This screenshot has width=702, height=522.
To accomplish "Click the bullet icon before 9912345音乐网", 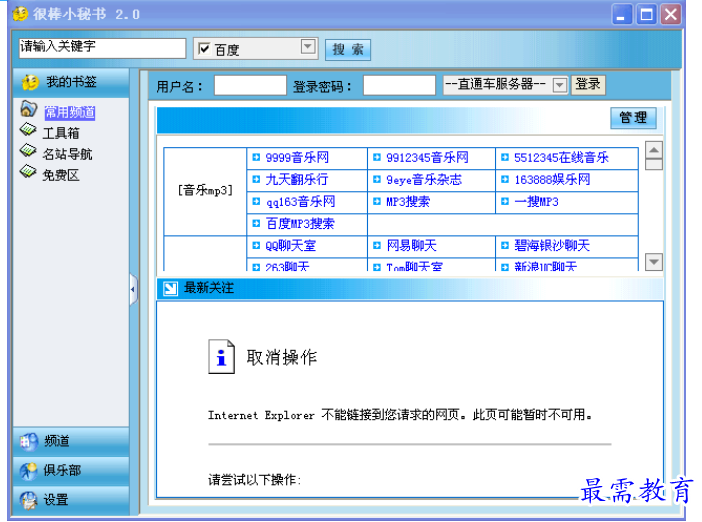I will tap(377, 157).
